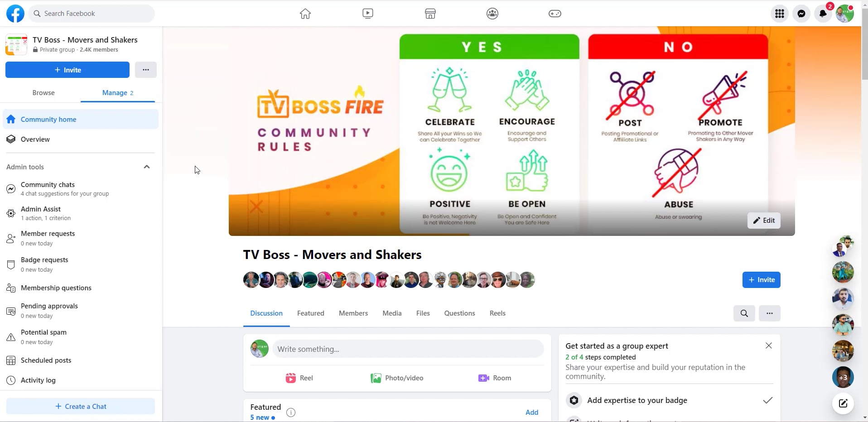
Task: Click the Write something post field
Action: tap(408, 349)
